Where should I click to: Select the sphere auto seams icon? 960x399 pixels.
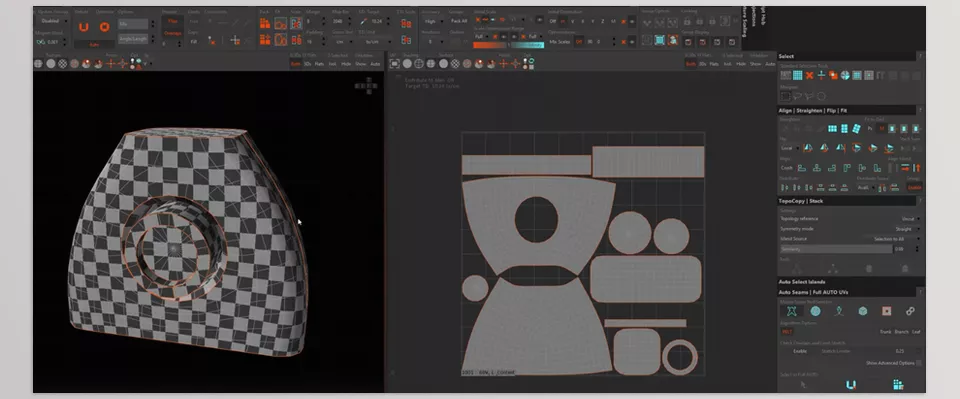click(x=816, y=311)
